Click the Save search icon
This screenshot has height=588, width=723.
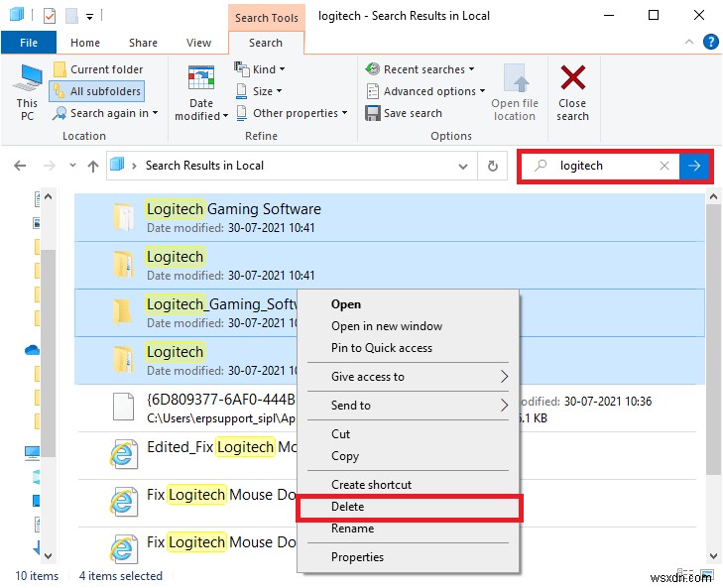(x=373, y=113)
